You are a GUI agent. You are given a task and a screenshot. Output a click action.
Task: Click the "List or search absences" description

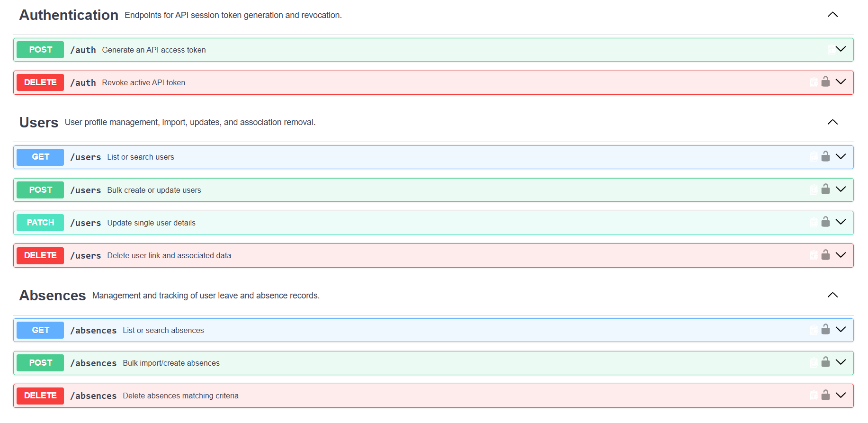163,330
